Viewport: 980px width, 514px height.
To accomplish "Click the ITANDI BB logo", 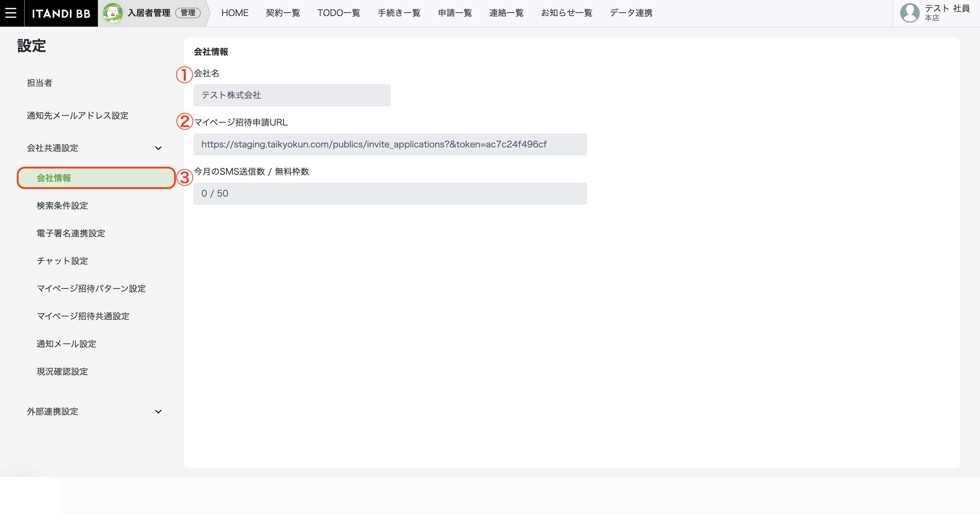I will click(x=61, y=13).
